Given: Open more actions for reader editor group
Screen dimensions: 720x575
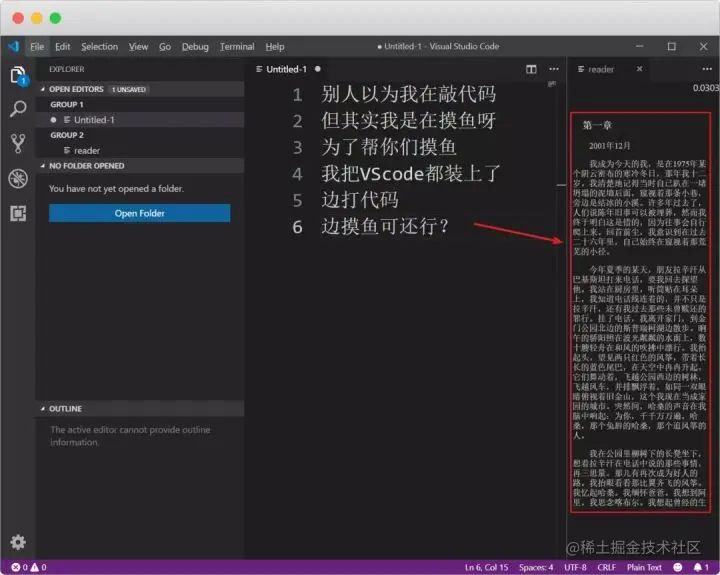Looking at the screenshot, I should pos(707,69).
